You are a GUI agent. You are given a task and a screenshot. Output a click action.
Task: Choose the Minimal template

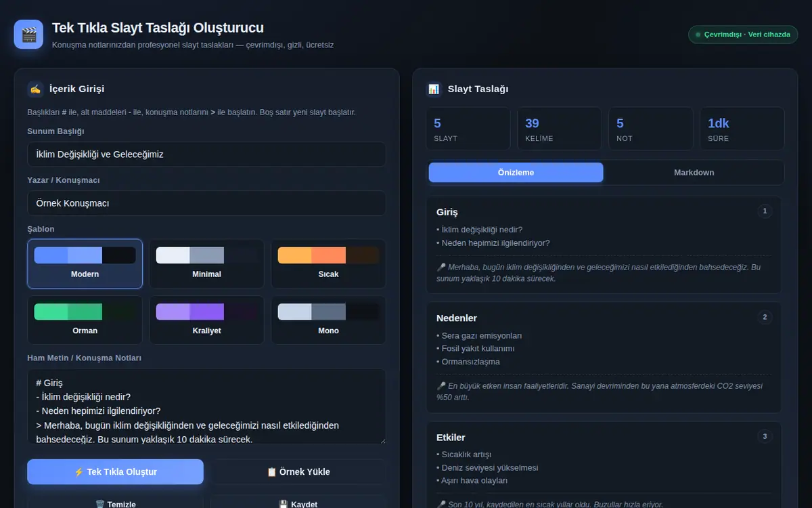[x=207, y=264]
